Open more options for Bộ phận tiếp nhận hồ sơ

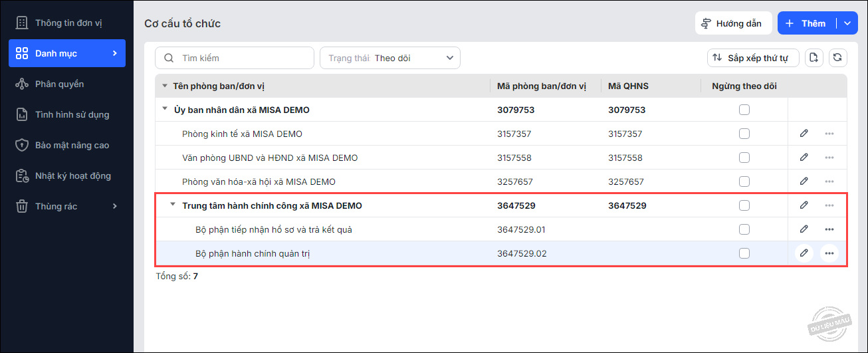pos(829,229)
